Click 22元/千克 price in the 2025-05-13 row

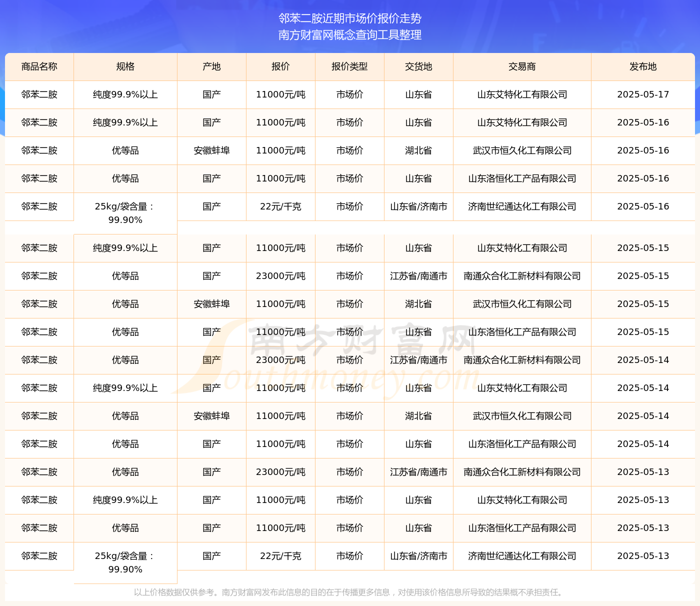[x=281, y=556]
